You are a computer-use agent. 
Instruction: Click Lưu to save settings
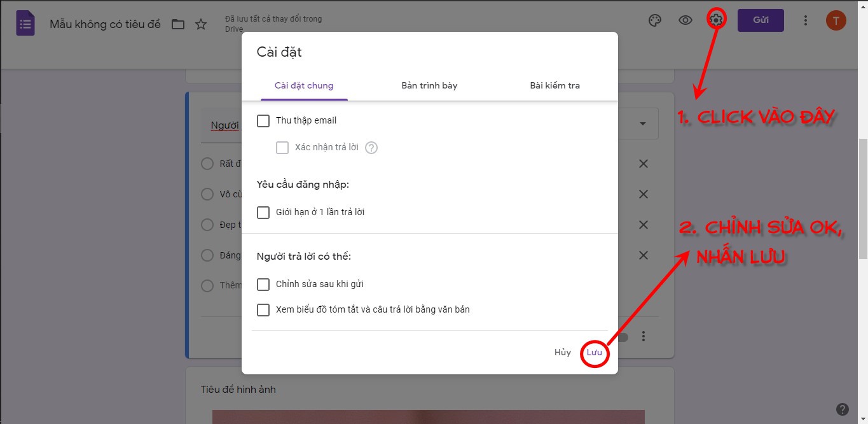pos(594,352)
